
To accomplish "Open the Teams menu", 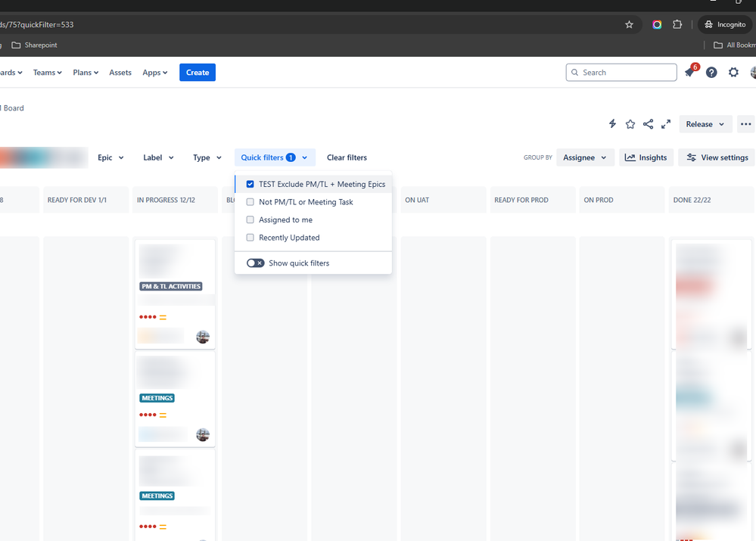I will point(47,73).
